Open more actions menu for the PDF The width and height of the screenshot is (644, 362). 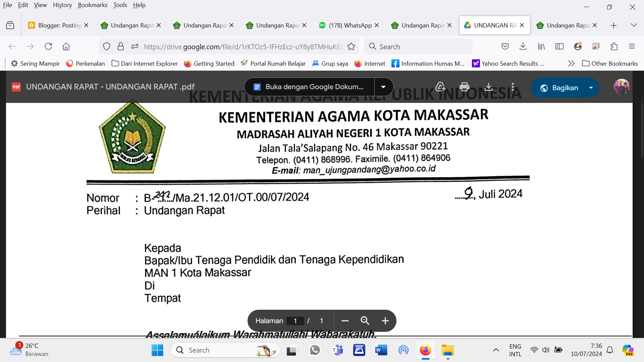click(x=513, y=86)
